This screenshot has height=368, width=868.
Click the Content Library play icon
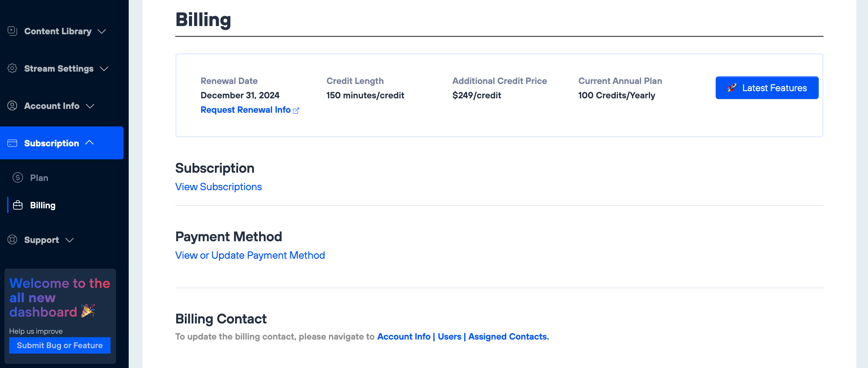(x=12, y=31)
